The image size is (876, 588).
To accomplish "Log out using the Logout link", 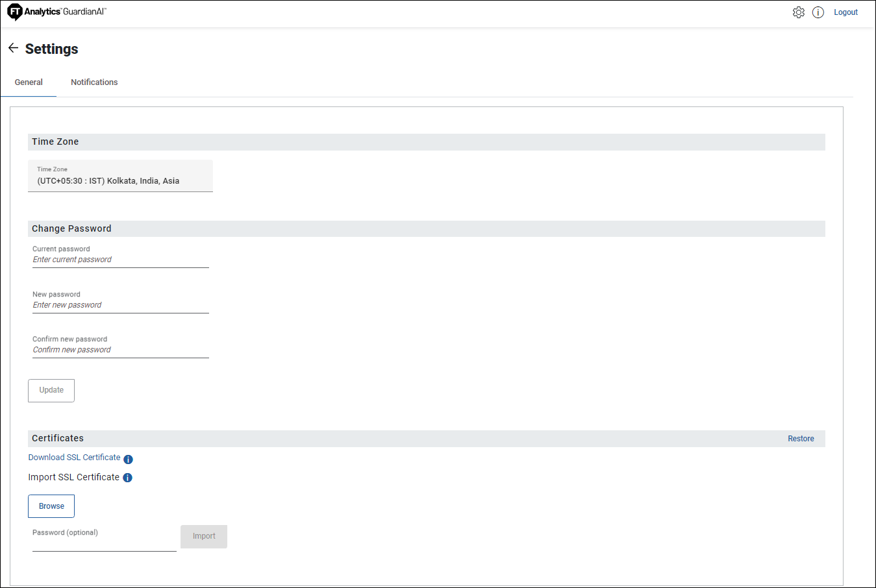I will pyautogui.click(x=845, y=12).
